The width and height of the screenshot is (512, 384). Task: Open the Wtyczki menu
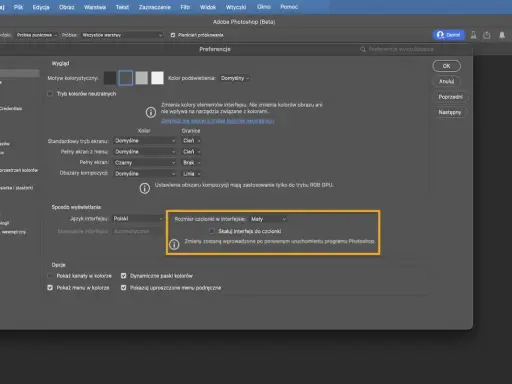pos(236,7)
